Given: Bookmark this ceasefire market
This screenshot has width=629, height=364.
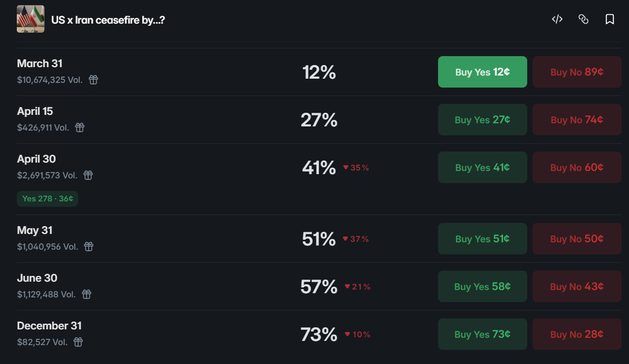Looking at the screenshot, I should (x=610, y=19).
